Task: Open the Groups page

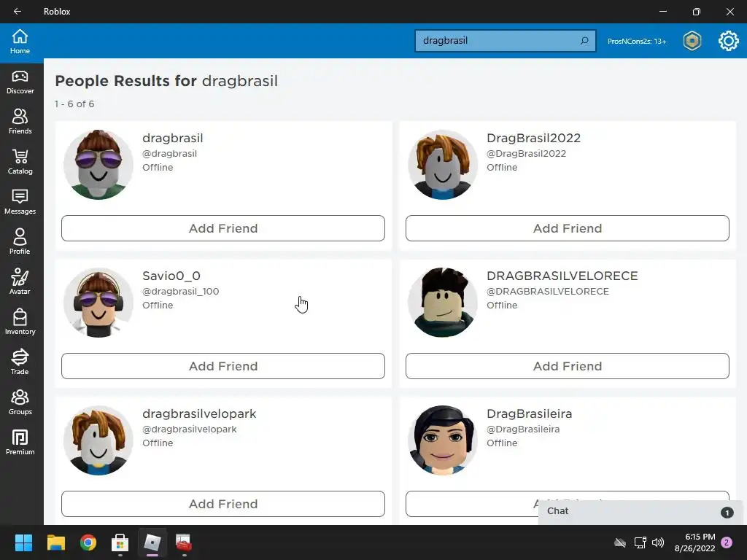Action: [20, 402]
